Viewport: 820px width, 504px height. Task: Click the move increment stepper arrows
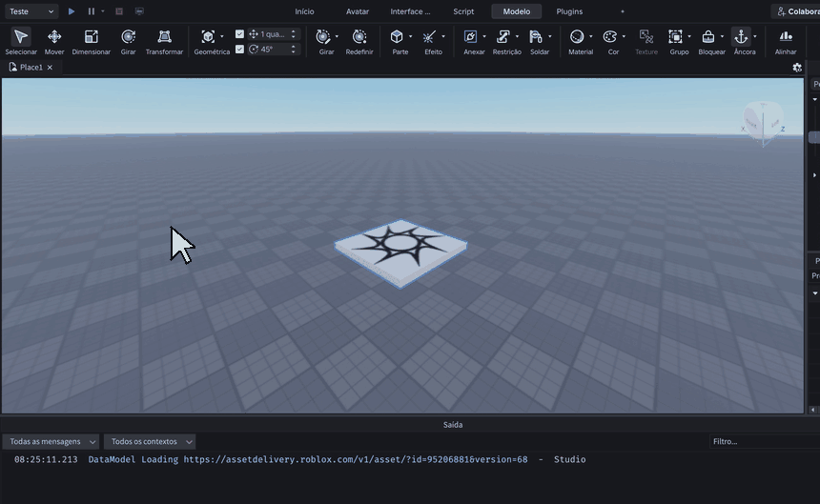pos(294,34)
